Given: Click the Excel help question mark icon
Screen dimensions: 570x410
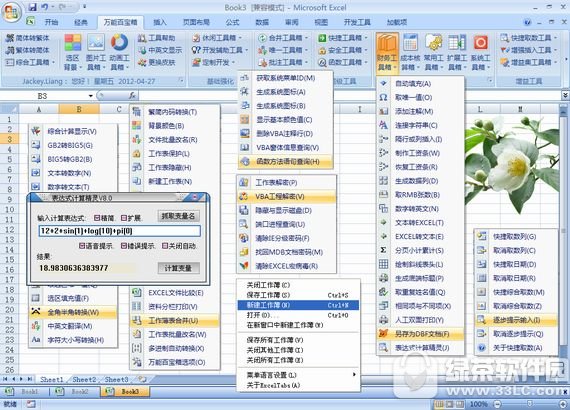Looking at the screenshot, I should click(x=527, y=22).
